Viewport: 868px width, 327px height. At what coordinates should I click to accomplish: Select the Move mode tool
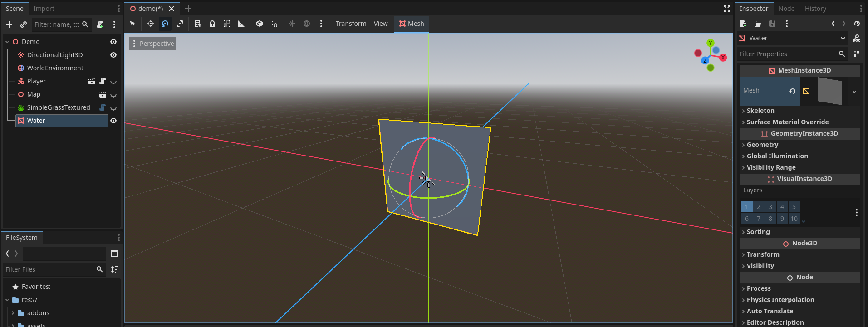coord(151,24)
